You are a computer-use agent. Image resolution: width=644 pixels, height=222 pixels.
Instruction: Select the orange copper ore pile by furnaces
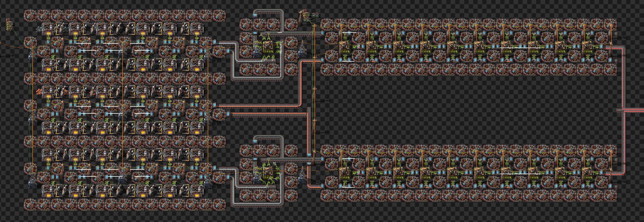39,91
